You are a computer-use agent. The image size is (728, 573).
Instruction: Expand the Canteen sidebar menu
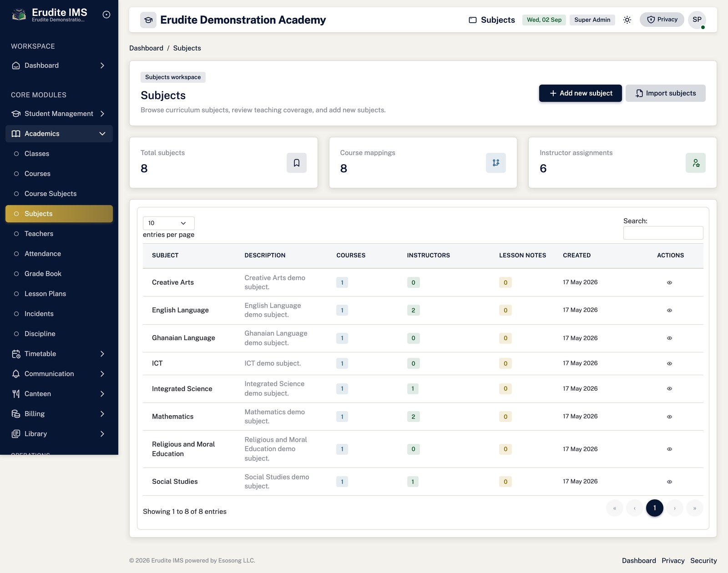coord(59,394)
